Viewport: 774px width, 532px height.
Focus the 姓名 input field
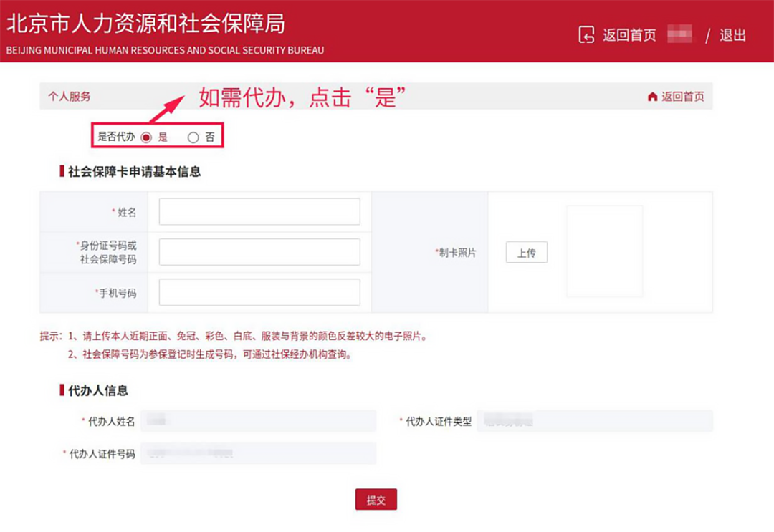[259, 212]
